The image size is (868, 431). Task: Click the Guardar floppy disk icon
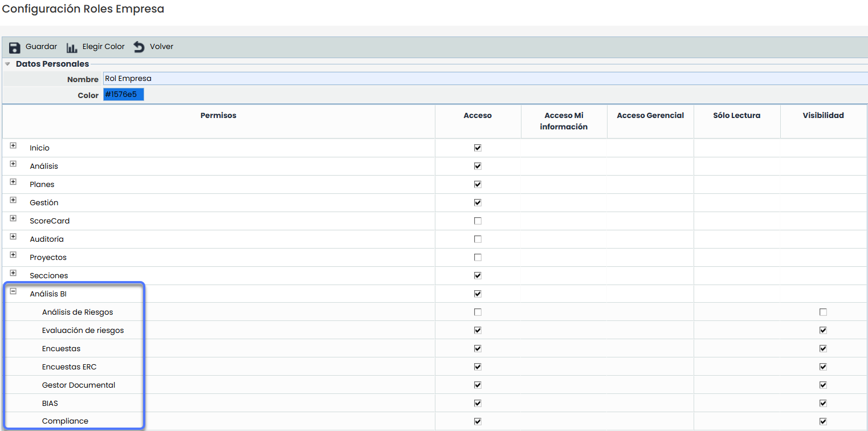[x=15, y=47]
